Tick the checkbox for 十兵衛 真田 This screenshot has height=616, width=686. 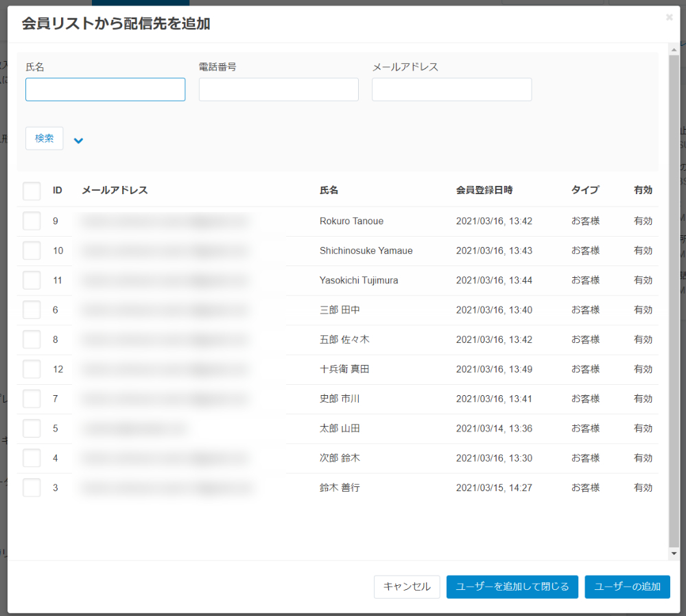point(32,369)
